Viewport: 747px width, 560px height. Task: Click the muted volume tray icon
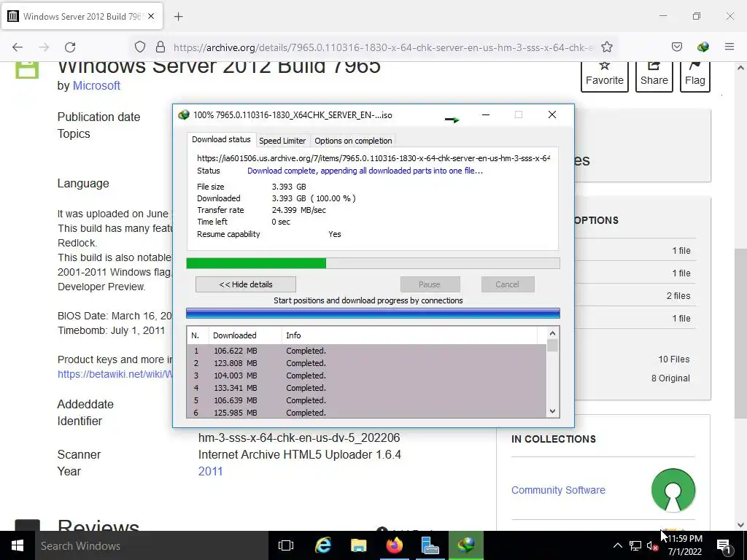tap(652, 545)
